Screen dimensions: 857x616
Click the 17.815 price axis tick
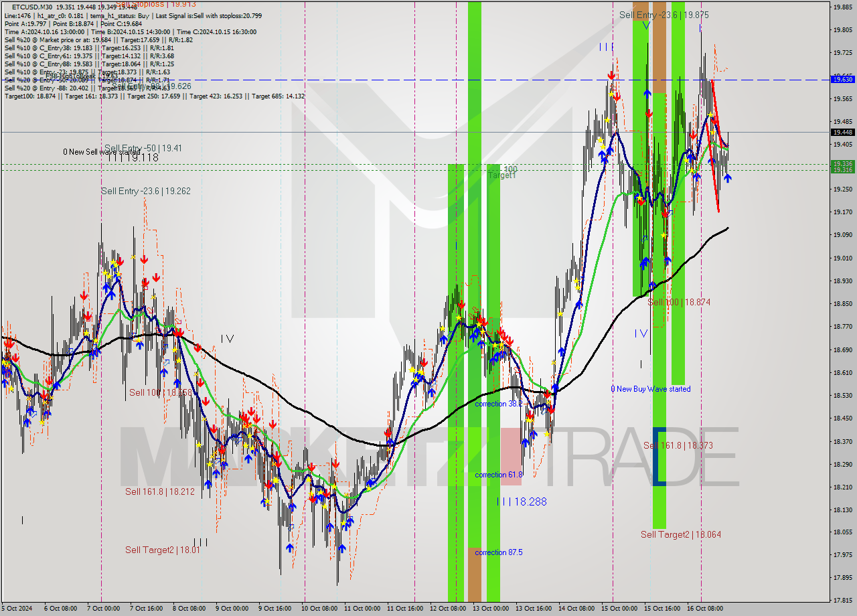click(x=842, y=600)
